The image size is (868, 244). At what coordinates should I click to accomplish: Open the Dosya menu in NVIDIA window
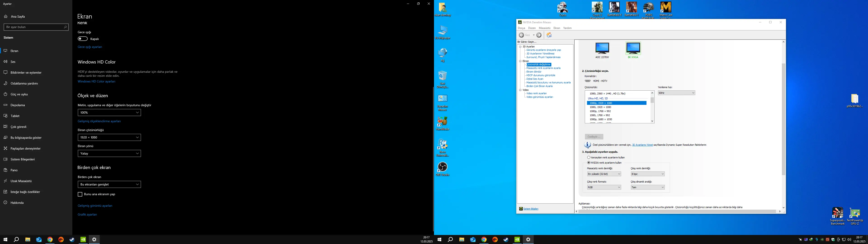(x=521, y=28)
